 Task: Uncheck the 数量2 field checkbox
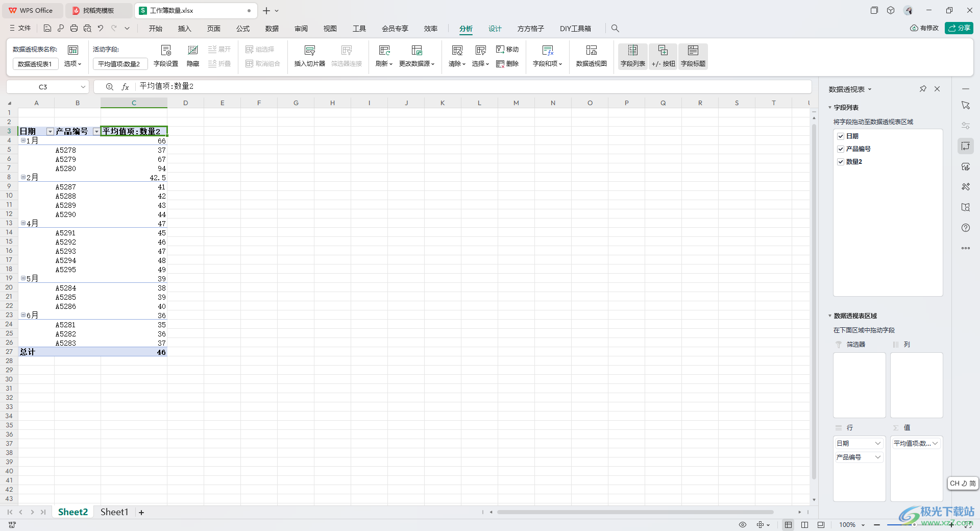point(841,162)
